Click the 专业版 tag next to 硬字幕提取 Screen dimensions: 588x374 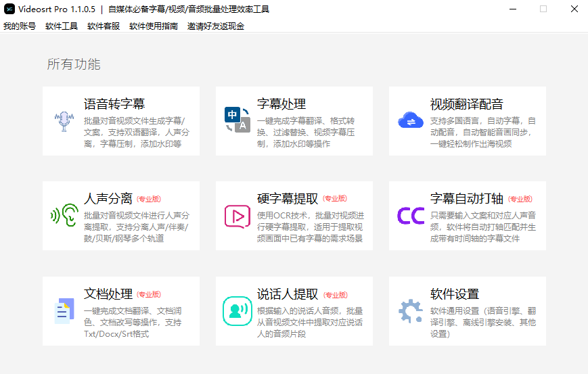(335, 198)
